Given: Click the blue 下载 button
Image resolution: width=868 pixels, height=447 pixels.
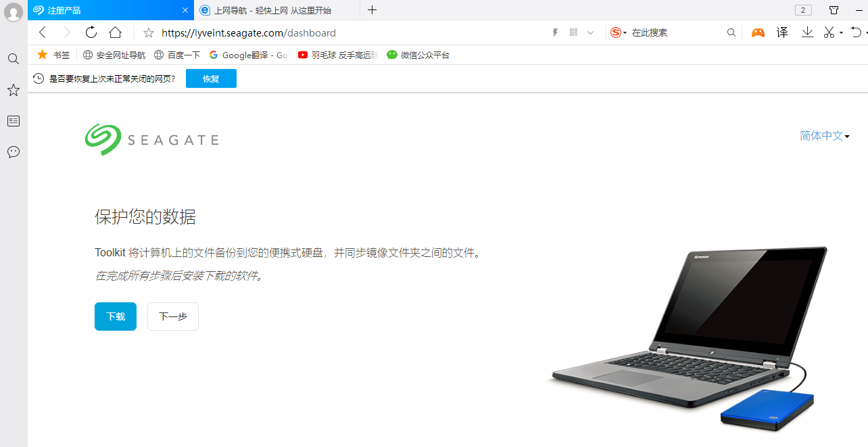Looking at the screenshot, I should tap(116, 316).
